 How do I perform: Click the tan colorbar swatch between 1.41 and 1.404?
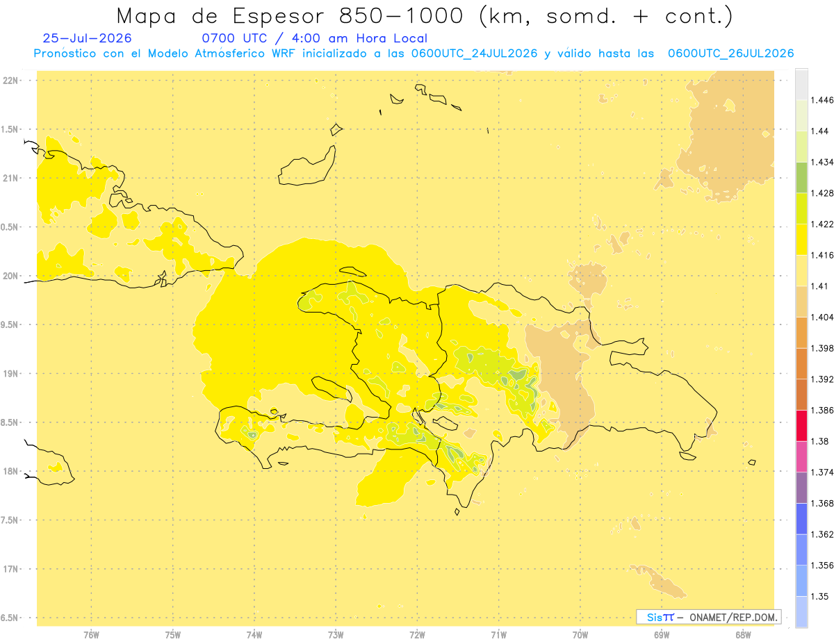point(801,302)
